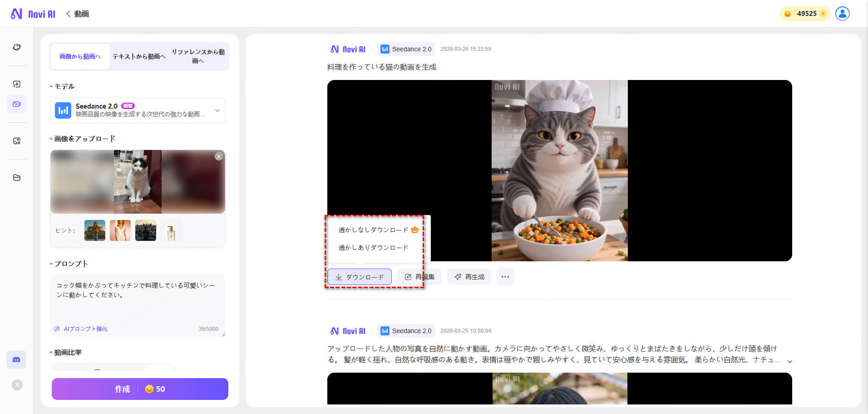Select 透かしなしダウンロード from the download menu
The height and width of the screenshot is (414, 868).
click(x=372, y=230)
